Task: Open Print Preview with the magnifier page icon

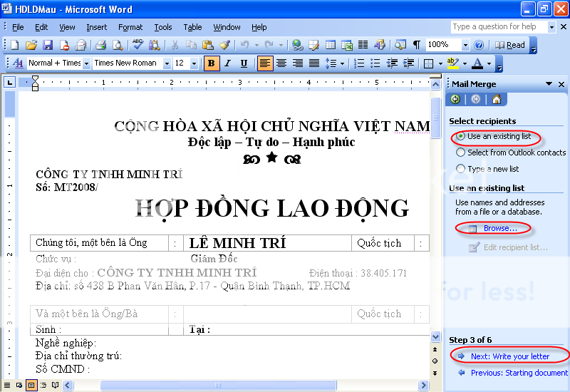Action: click(118, 45)
